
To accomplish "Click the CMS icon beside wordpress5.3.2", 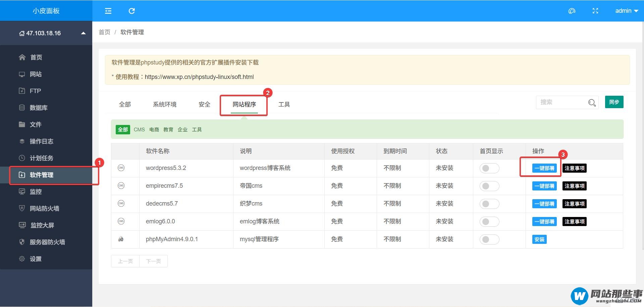I will click(121, 168).
